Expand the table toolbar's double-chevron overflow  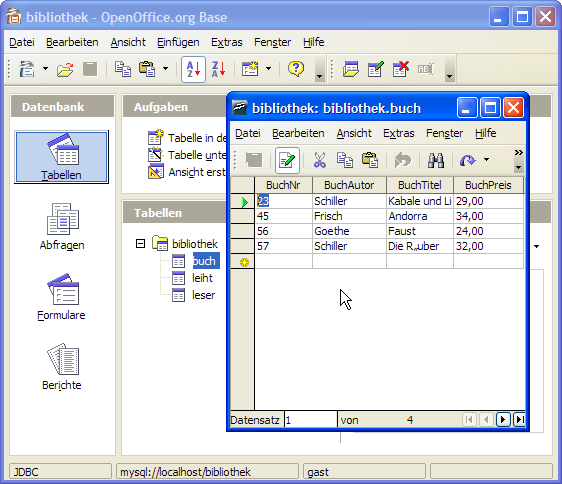coord(518,153)
